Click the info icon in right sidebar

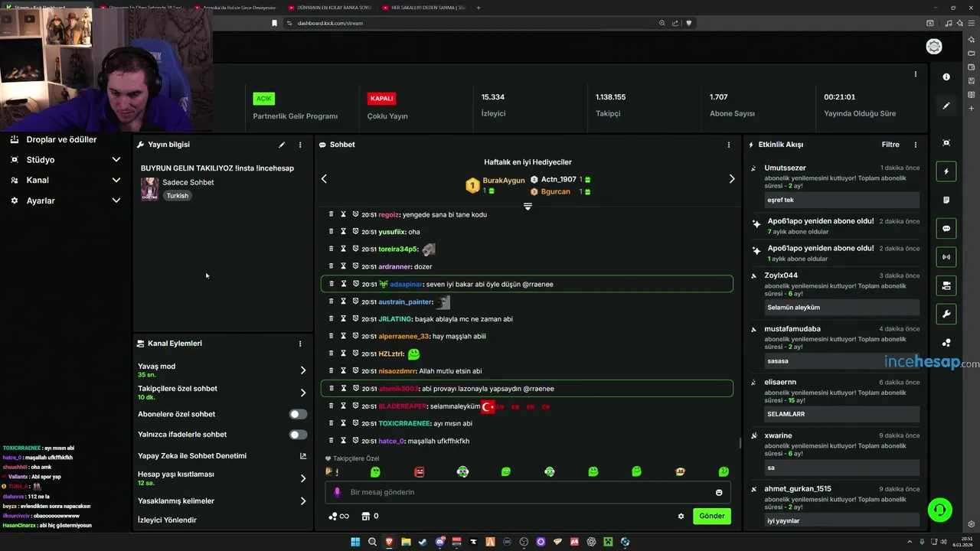coord(946,77)
